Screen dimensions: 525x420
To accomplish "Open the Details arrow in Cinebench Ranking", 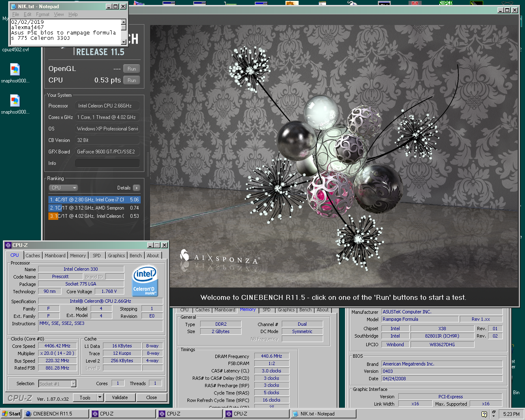I will tap(137, 188).
